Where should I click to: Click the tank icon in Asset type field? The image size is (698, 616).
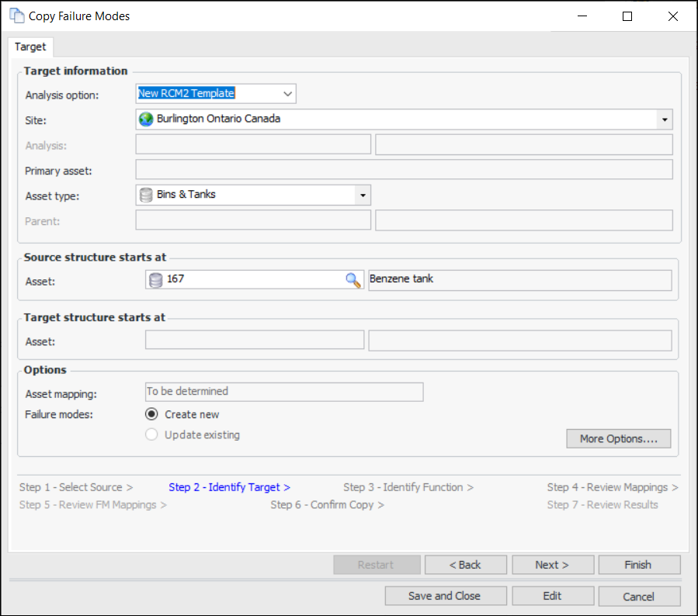(x=146, y=195)
